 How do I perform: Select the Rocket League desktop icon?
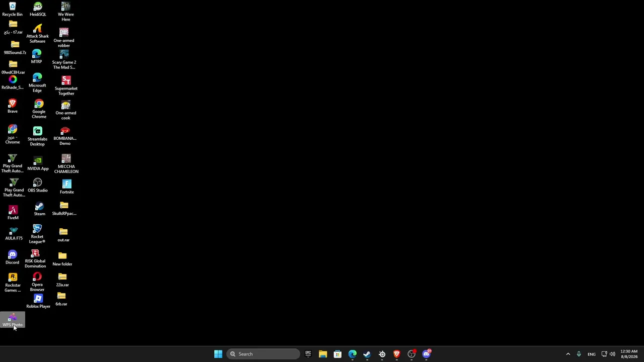(37, 234)
